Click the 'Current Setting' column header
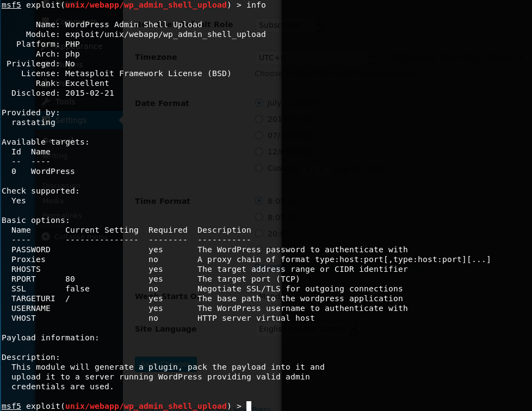 (x=102, y=231)
